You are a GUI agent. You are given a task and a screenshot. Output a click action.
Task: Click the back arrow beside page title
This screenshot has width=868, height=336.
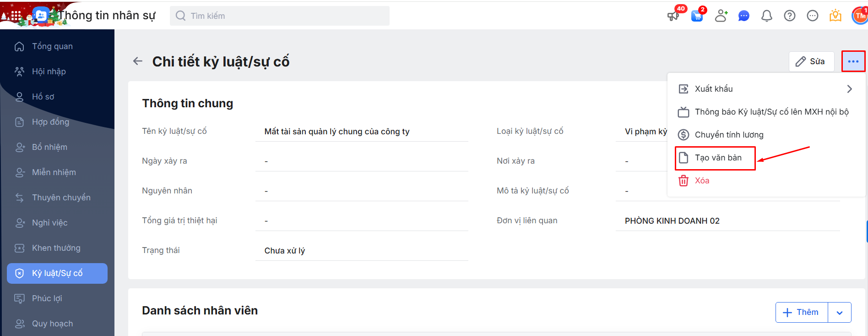(138, 61)
